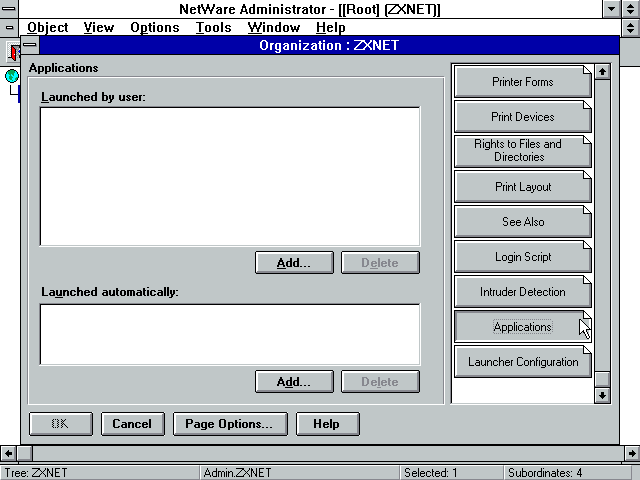640x480 pixels.
Task: Click Add under Launched by user
Action: pyautogui.click(x=294, y=262)
